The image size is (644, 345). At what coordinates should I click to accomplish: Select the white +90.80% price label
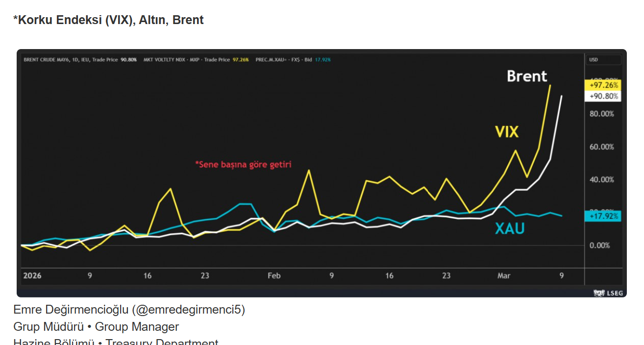[602, 96]
